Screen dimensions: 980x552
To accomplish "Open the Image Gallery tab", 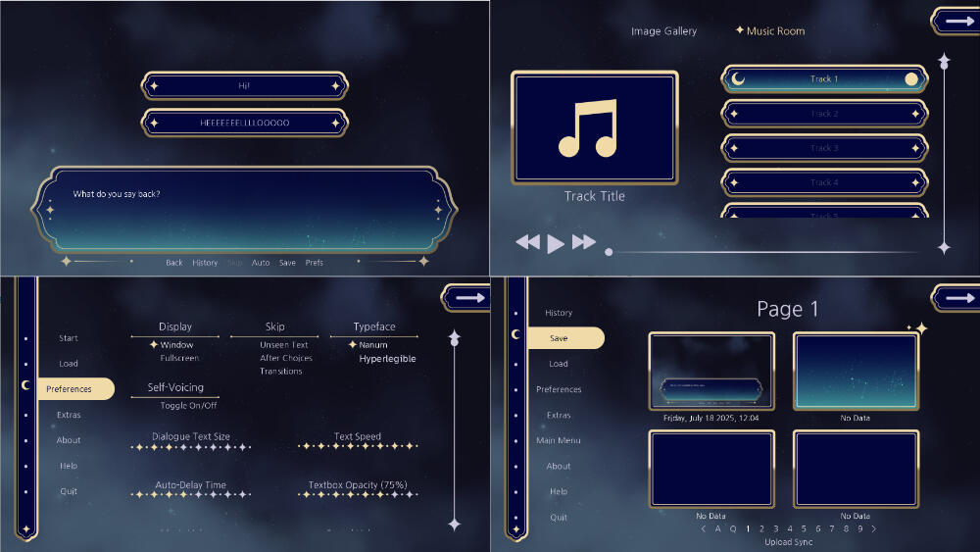I will (663, 31).
